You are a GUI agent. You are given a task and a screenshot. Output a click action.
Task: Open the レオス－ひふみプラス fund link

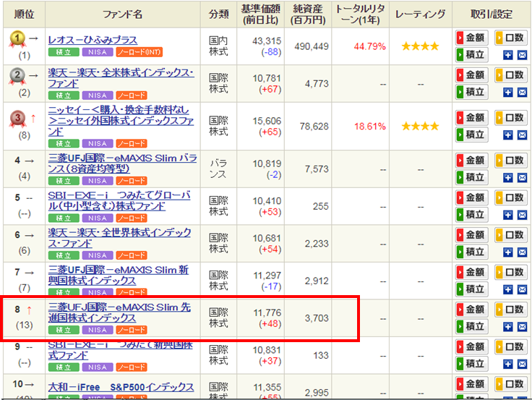(93, 40)
